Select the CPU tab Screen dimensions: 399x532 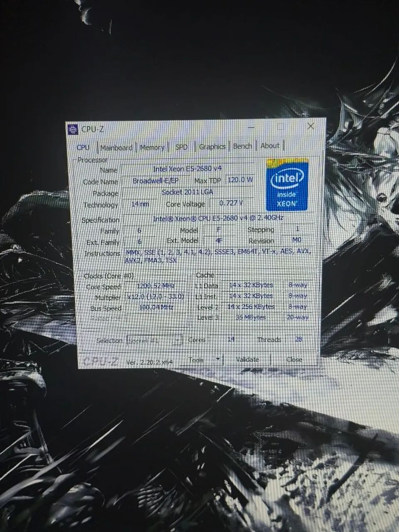click(83, 148)
